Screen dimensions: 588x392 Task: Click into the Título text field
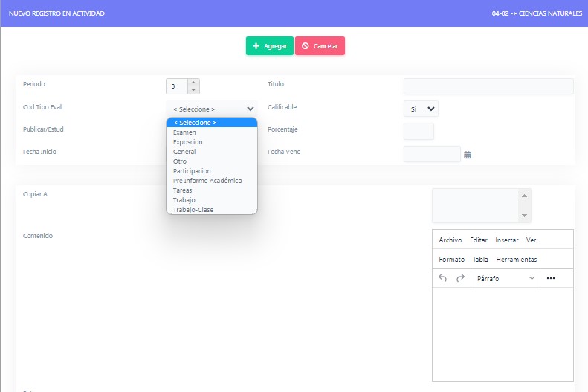tap(488, 86)
